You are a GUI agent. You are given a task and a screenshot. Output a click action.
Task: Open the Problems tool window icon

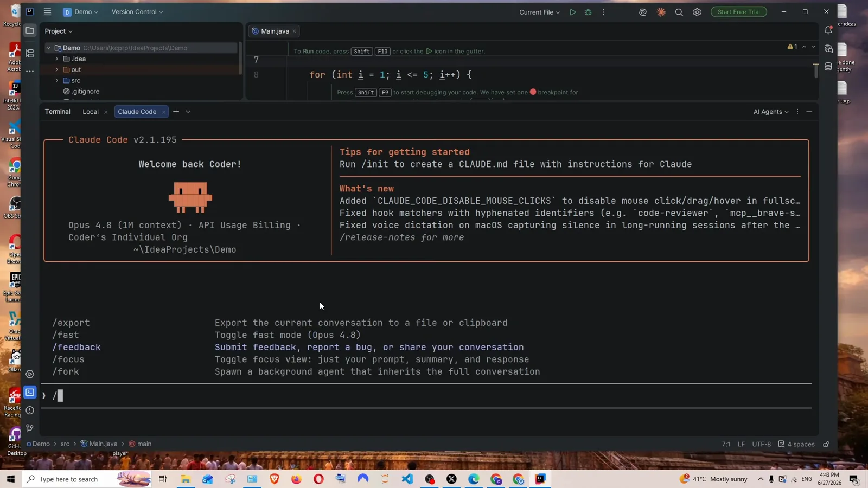tap(30, 410)
